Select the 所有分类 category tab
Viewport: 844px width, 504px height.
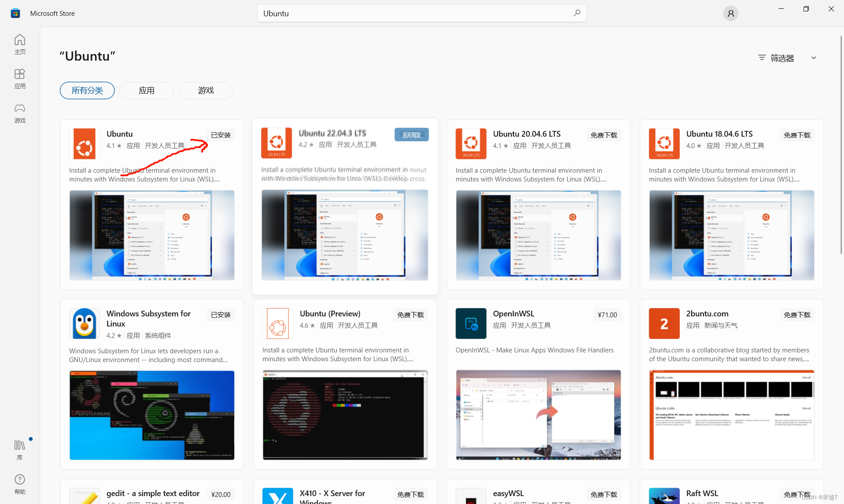[87, 91]
